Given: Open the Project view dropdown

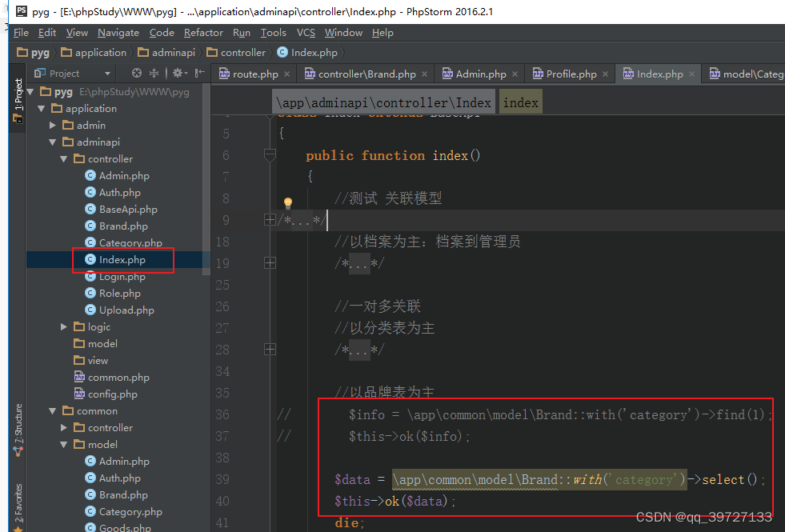Looking at the screenshot, I should pyautogui.click(x=107, y=74).
